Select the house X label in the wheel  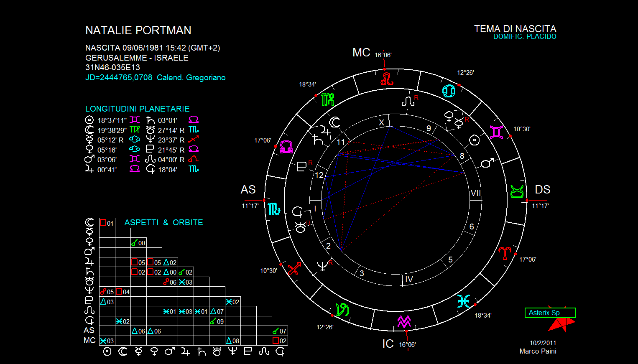coord(381,122)
